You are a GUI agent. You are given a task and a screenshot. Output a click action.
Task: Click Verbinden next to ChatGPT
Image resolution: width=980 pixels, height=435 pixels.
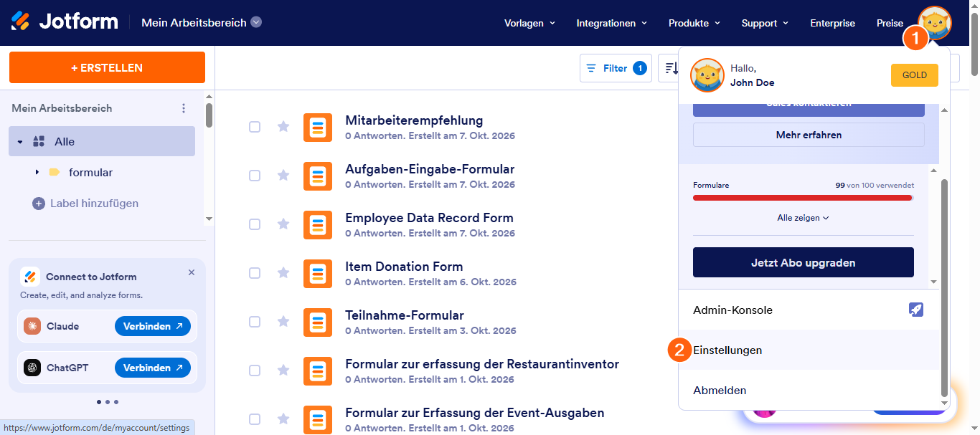click(153, 368)
